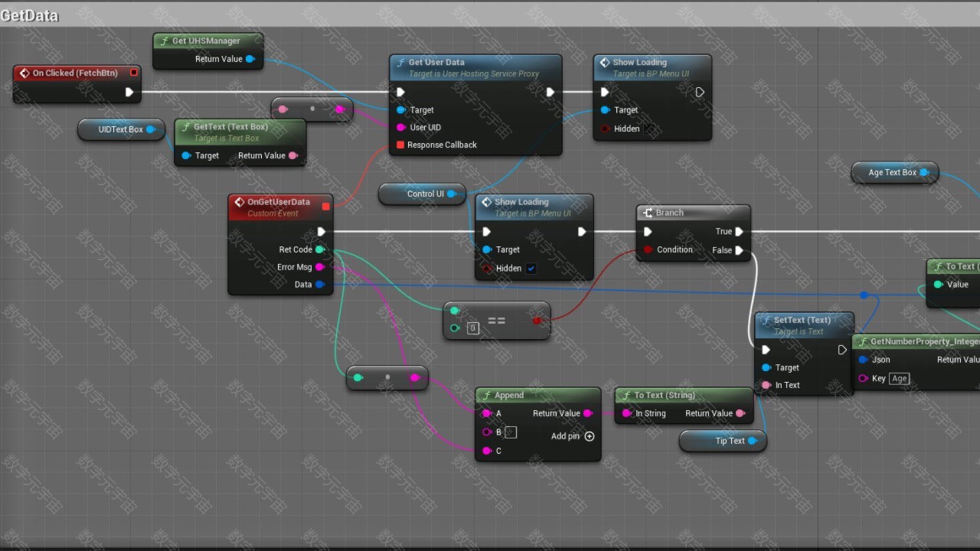Screen dimensions: 980x551
Task: Click exec output of upper Show Loading node
Action: tap(700, 93)
